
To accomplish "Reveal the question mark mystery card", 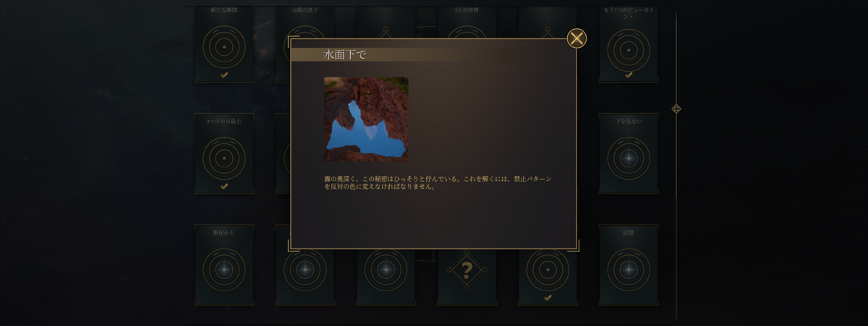I will tap(467, 271).
